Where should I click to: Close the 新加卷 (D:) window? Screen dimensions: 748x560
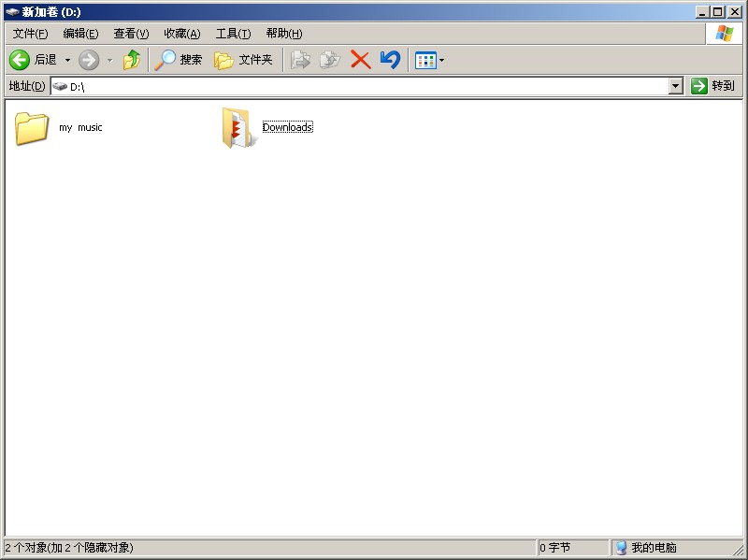[x=735, y=12]
